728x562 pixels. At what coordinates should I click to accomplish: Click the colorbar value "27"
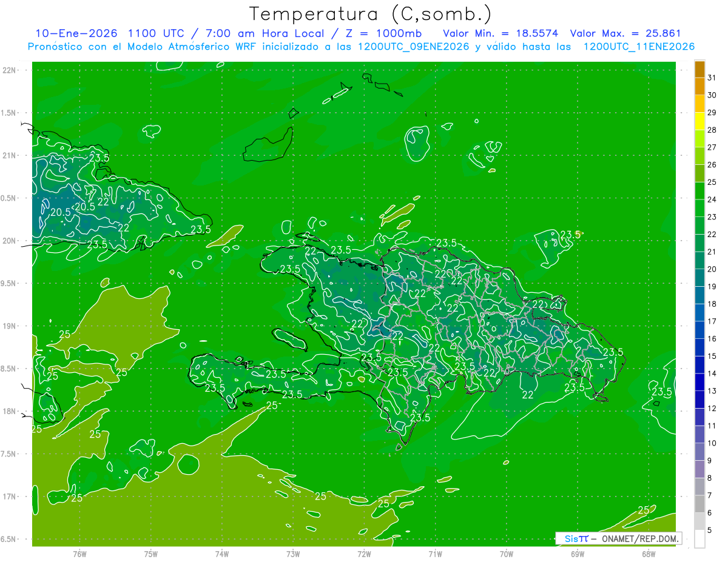tap(712, 147)
